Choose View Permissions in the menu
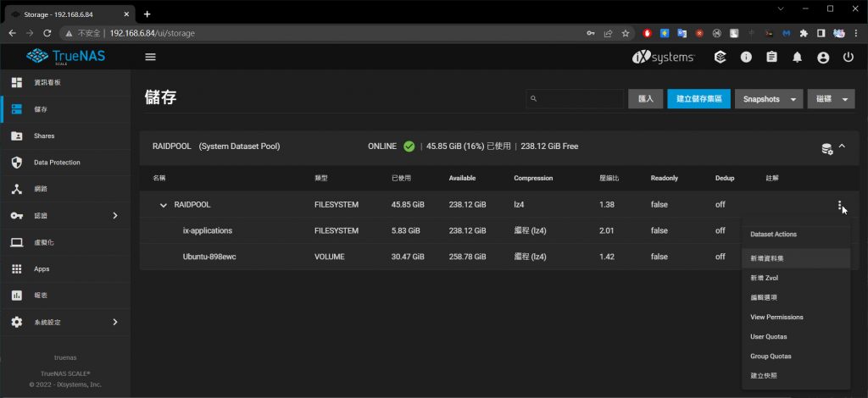This screenshot has width=868, height=398. (x=776, y=317)
